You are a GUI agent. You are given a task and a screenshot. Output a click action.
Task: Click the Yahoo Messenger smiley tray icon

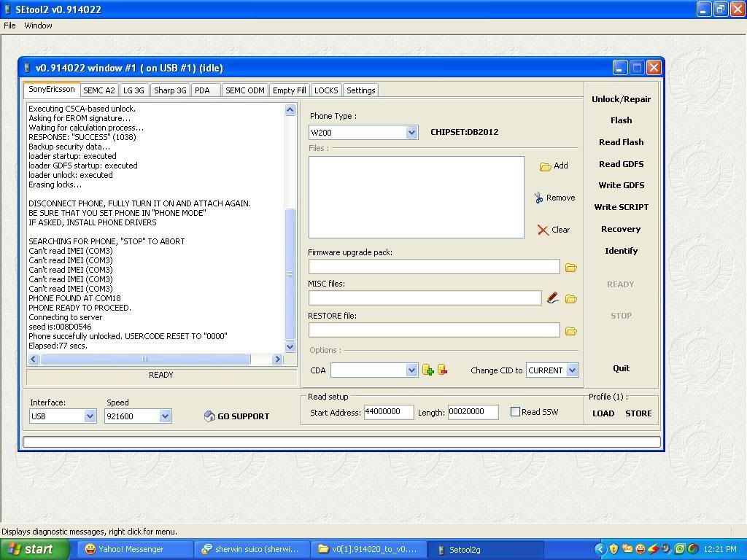coord(640,548)
